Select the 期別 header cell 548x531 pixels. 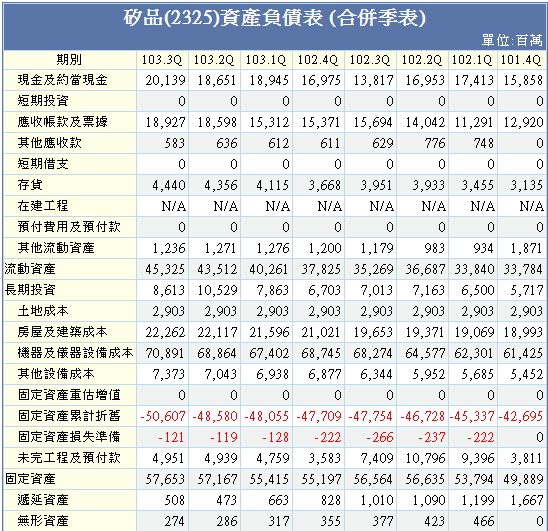[x=70, y=60]
